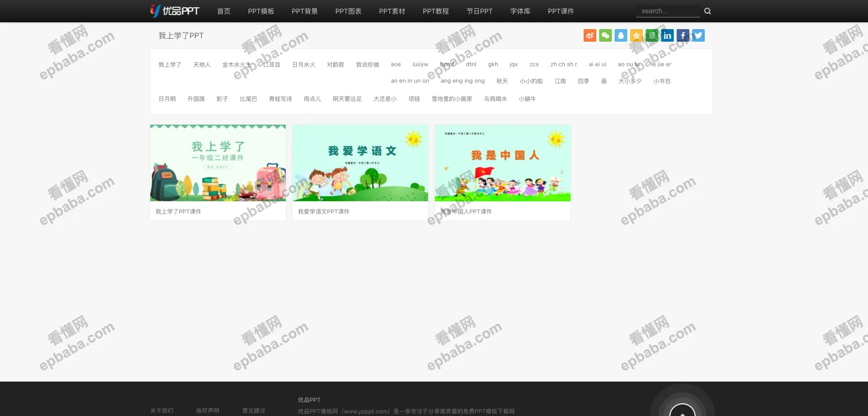Open the PPT教程 menu

click(x=435, y=11)
